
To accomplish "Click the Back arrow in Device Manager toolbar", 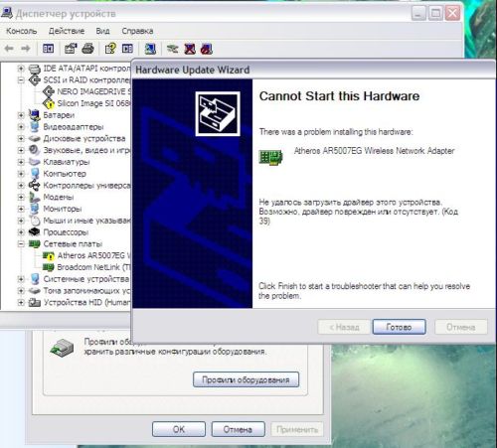I will point(9,49).
